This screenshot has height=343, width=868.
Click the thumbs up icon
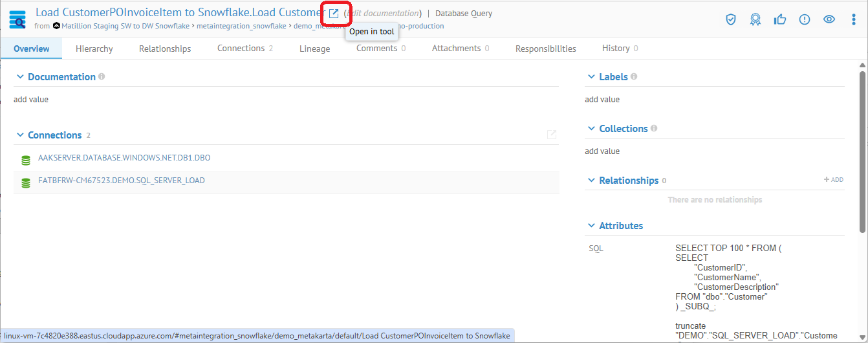pyautogui.click(x=779, y=19)
